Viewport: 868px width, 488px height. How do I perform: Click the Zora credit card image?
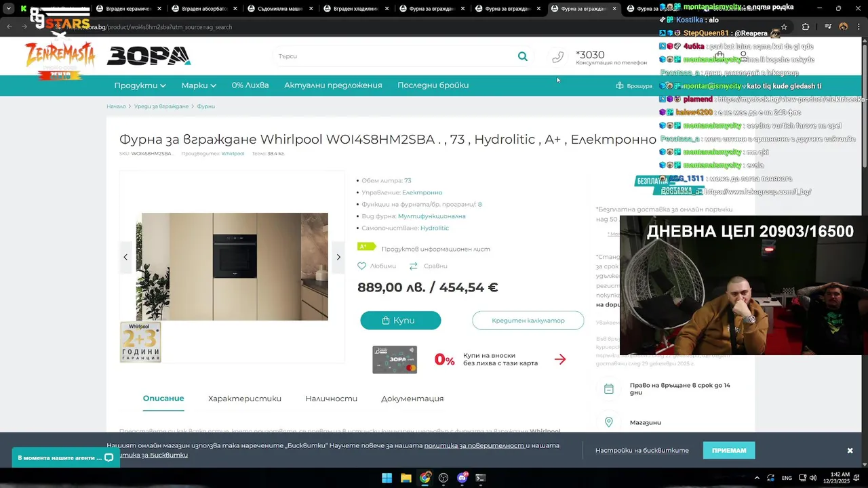(x=395, y=359)
